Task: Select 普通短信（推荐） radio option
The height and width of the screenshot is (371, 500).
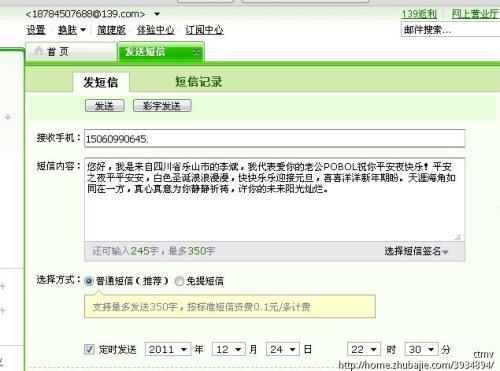Action: pos(89,281)
